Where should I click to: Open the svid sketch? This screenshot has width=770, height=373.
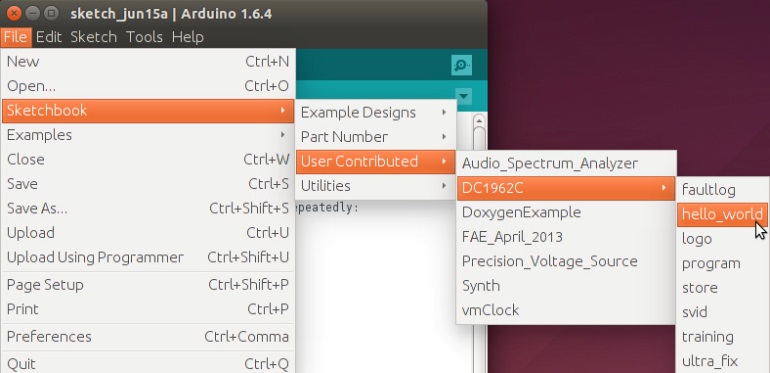pos(723,313)
